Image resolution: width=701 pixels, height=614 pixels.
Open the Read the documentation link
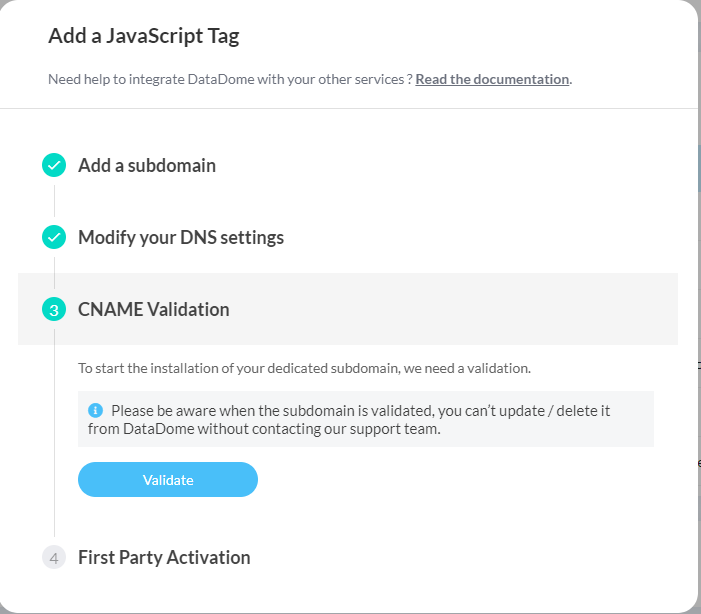[x=492, y=79]
